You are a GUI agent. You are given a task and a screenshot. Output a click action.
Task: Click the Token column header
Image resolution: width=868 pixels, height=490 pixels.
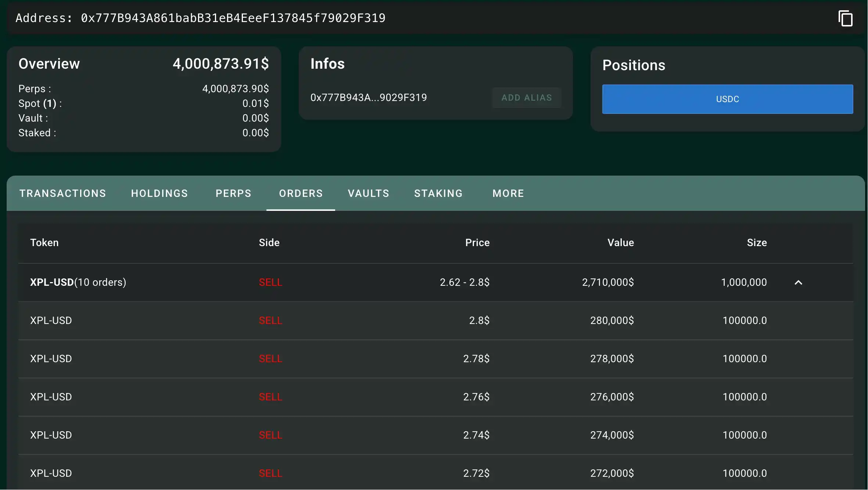click(44, 243)
